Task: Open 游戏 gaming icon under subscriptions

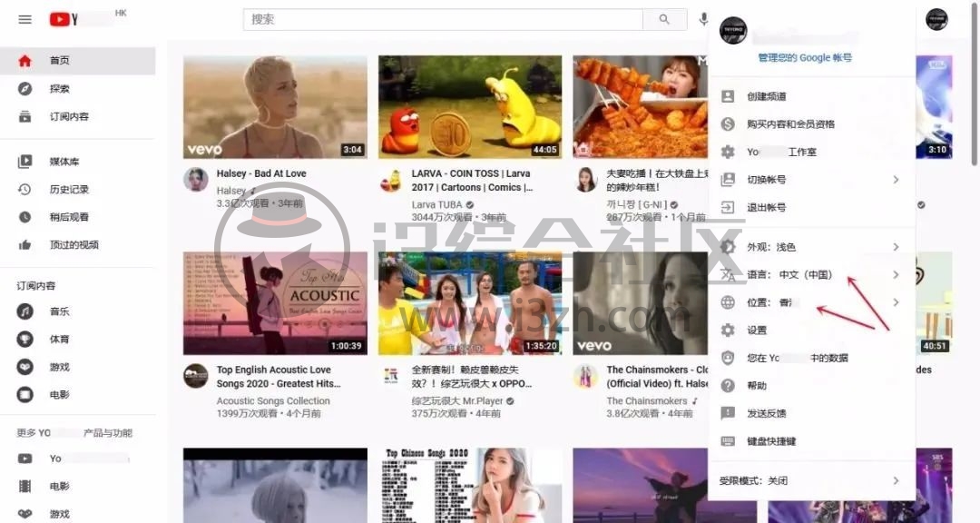Action: pos(25,367)
